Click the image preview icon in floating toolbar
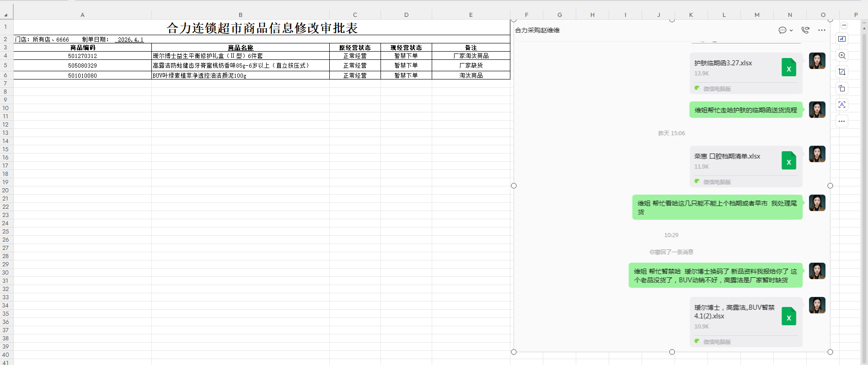The height and width of the screenshot is (365, 868). pyautogui.click(x=842, y=39)
